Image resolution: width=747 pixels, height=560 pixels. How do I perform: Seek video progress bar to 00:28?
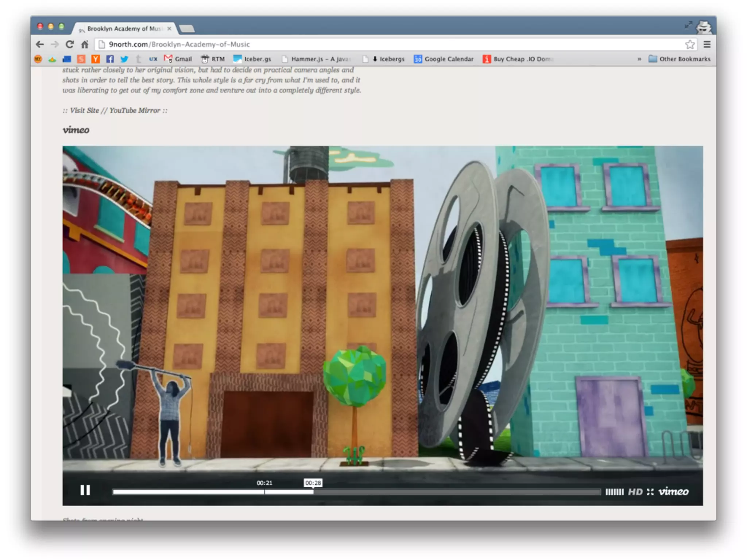313,492
